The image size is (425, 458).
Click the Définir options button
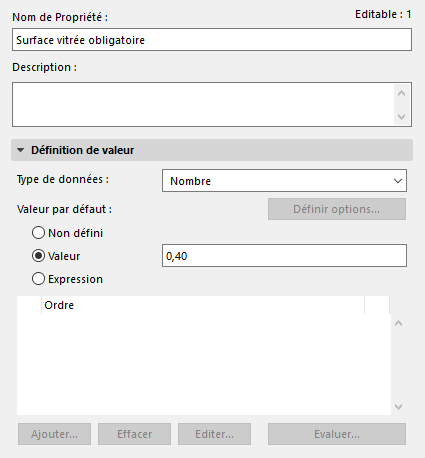(x=337, y=209)
